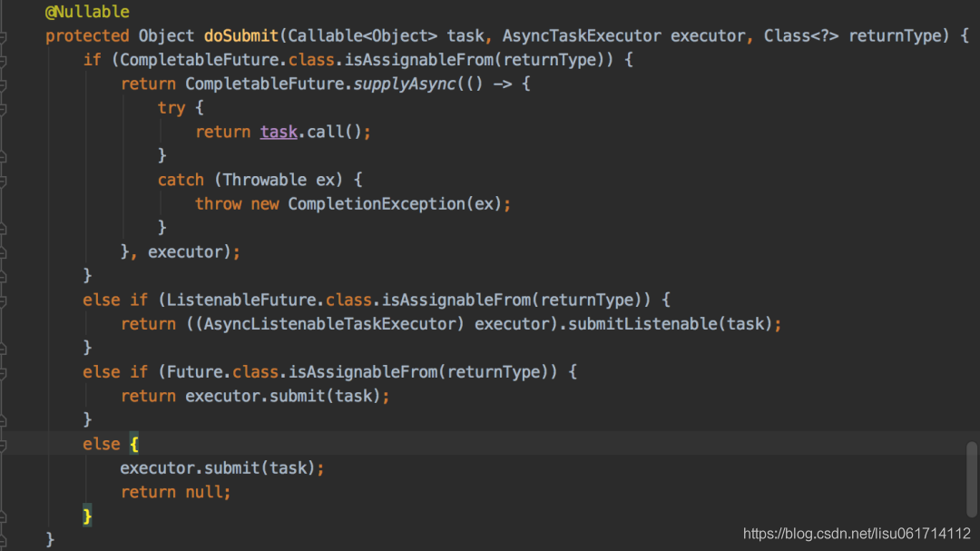The height and width of the screenshot is (551, 980).
Task: Click the @Nullable annotation
Action: (x=87, y=12)
